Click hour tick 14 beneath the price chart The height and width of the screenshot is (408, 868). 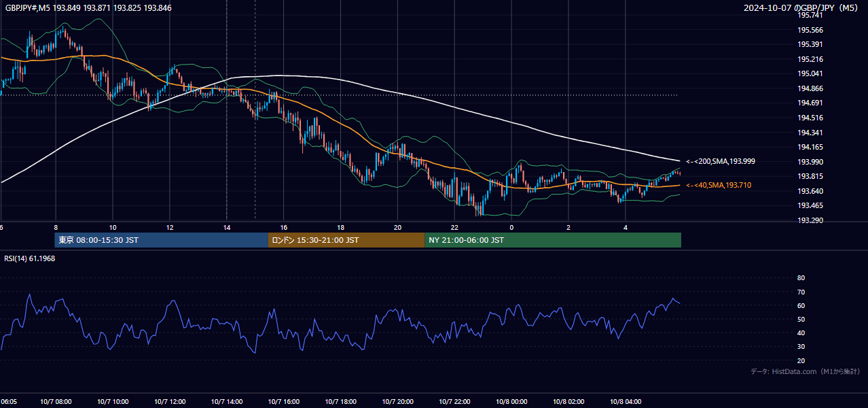point(227,228)
